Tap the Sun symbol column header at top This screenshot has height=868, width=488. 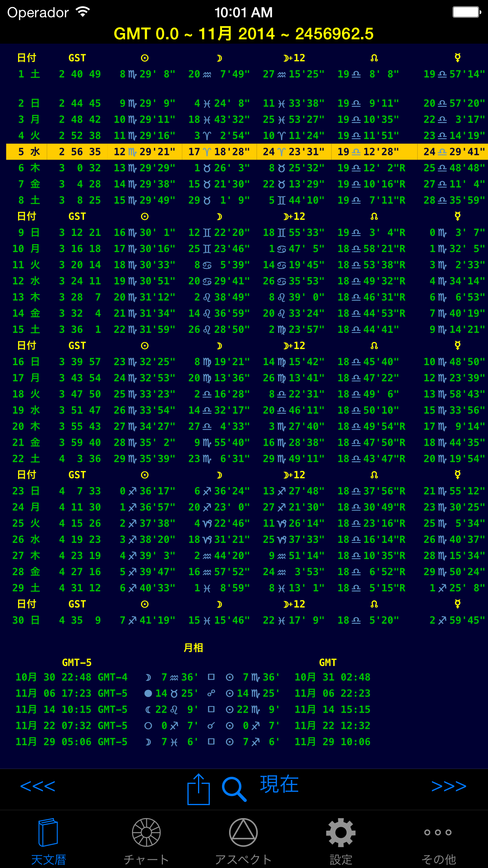point(145,58)
